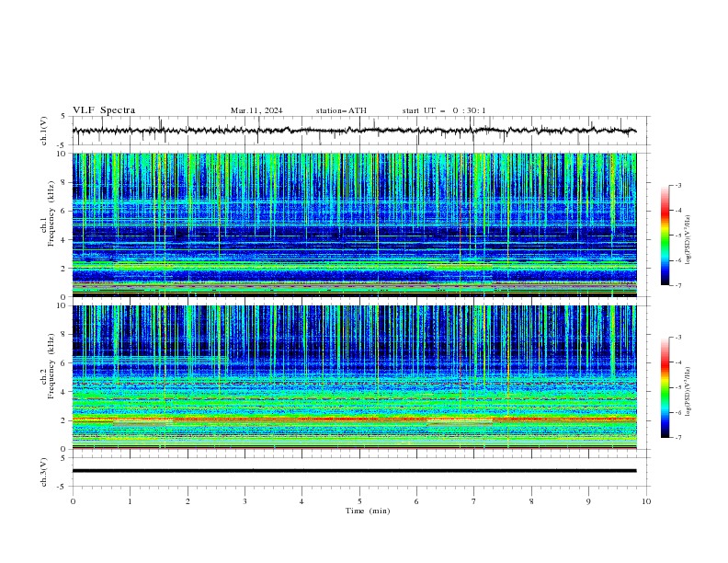Click the "3" tick on the time axis
The height and width of the screenshot is (563, 728).
click(x=245, y=501)
